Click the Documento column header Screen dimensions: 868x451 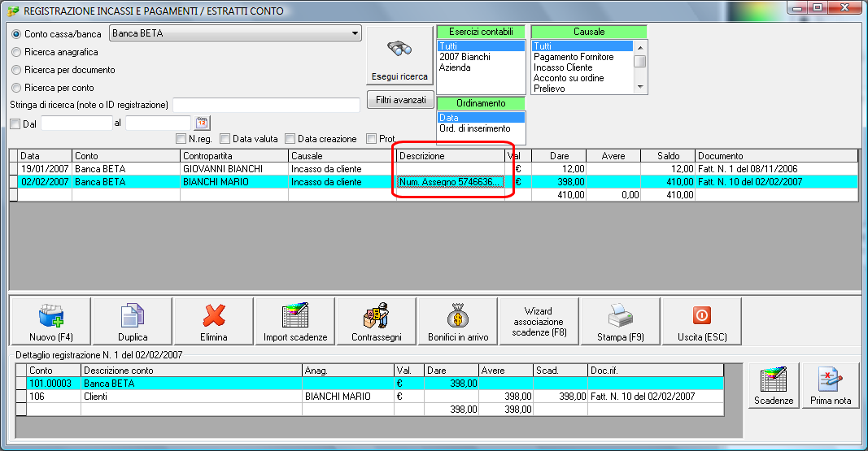point(776,156)
